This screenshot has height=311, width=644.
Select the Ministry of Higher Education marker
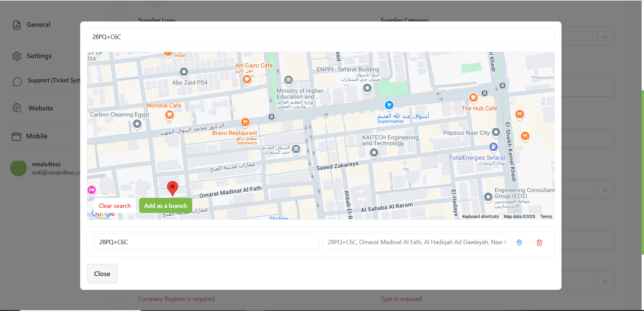(288, 80)
